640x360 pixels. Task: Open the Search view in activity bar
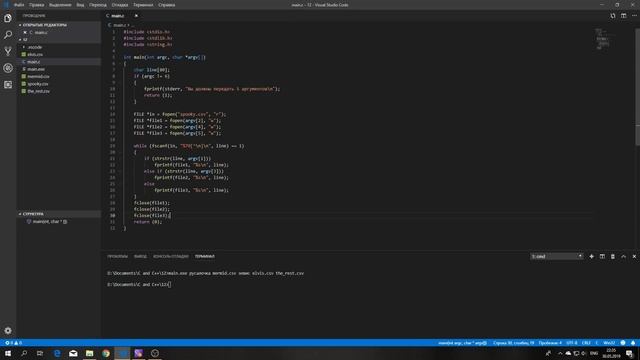click(8, 35)
